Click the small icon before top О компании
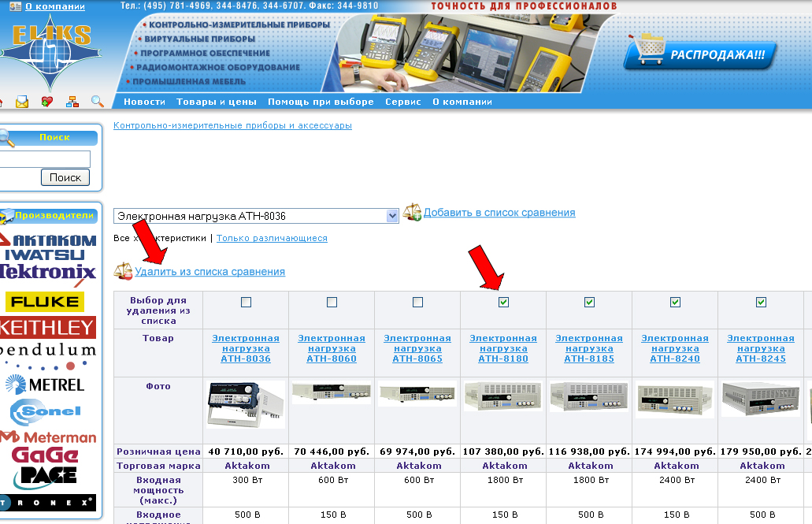Image resolution: width=812 pixels, height=524 pixels. tap(16, 6)
